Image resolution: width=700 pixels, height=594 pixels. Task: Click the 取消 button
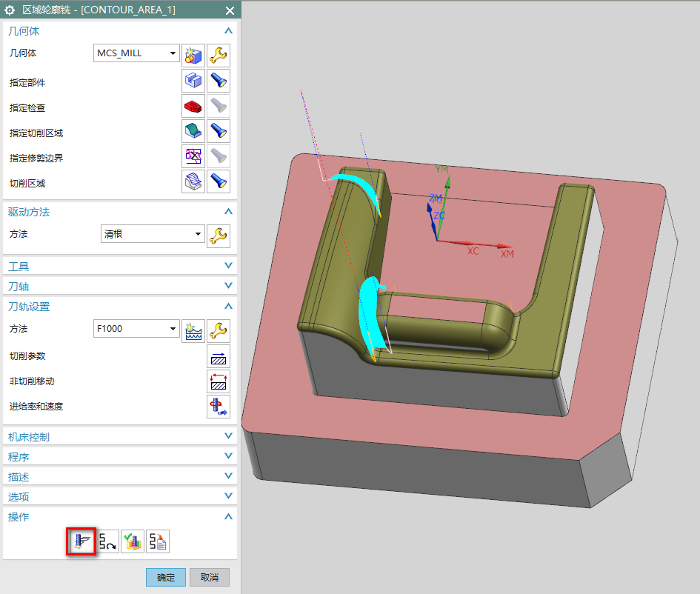point(210,578)
